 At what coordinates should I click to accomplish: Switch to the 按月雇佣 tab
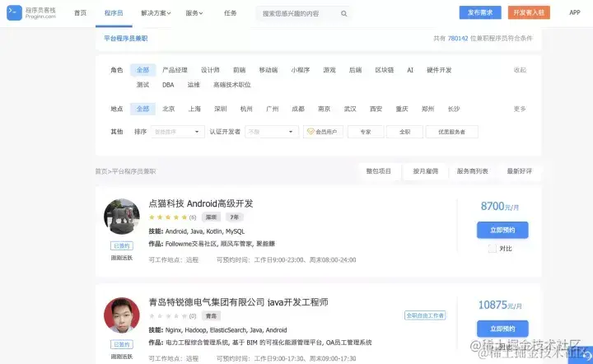coord(426,171)
